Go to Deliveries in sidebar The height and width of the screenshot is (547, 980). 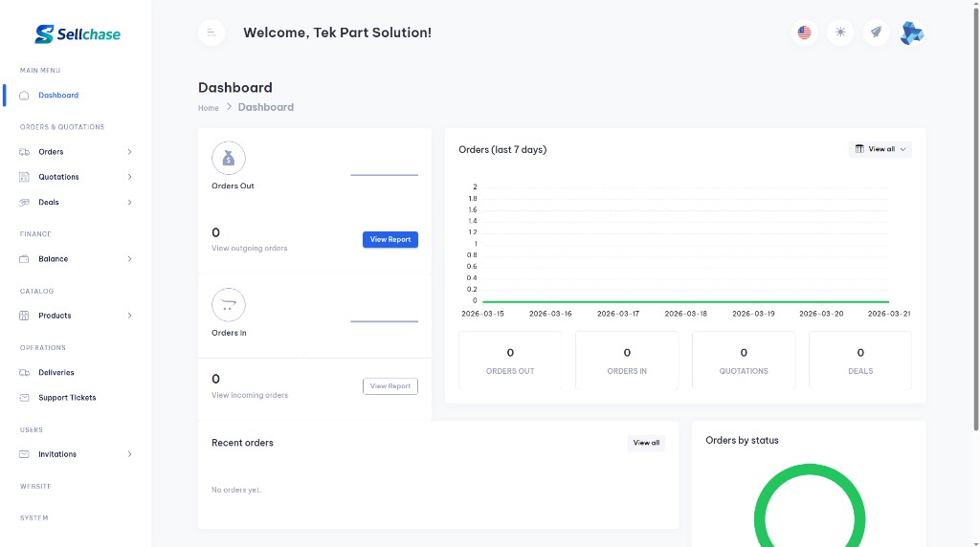pos(56,372)
